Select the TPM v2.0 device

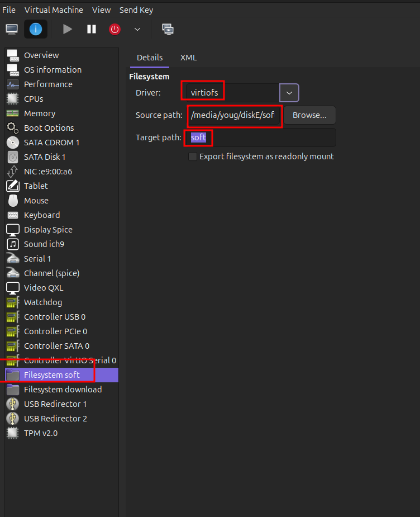[x=40, y=433]
